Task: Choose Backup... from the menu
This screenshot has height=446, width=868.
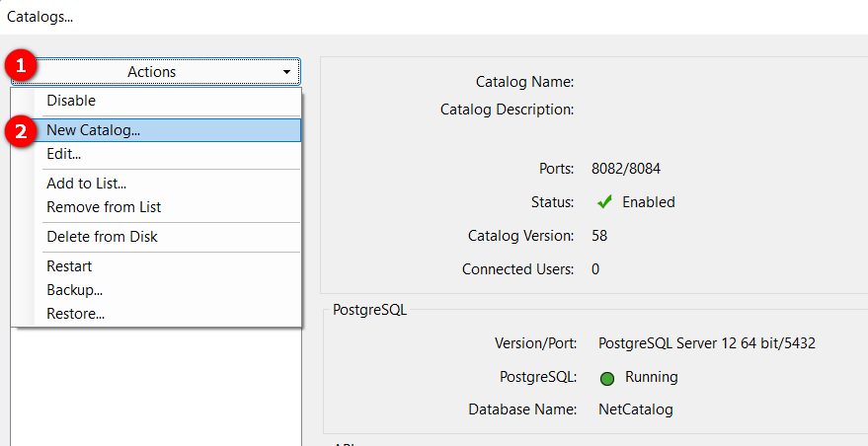Action: [74, 290]
